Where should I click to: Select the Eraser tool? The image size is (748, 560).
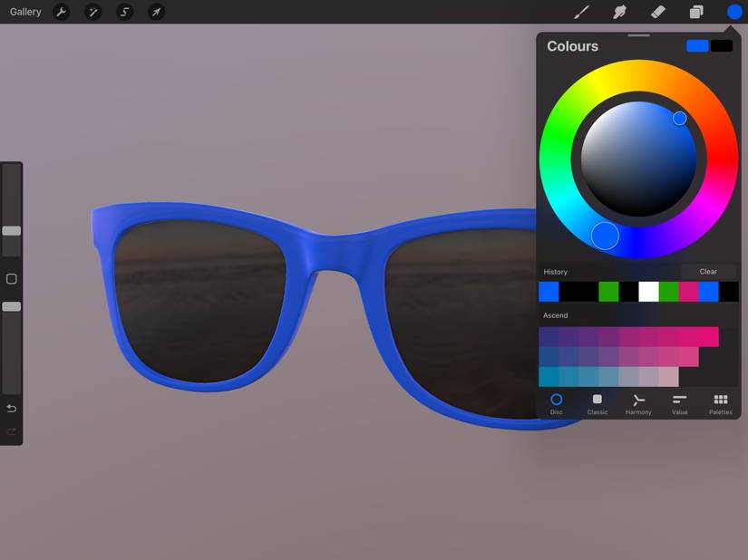point(658,12)
